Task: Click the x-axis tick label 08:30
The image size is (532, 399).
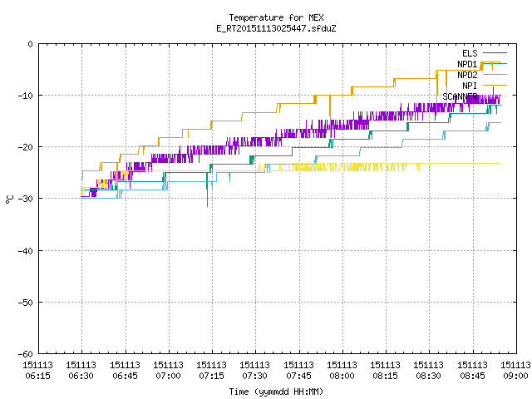Action: coord(428,376)
